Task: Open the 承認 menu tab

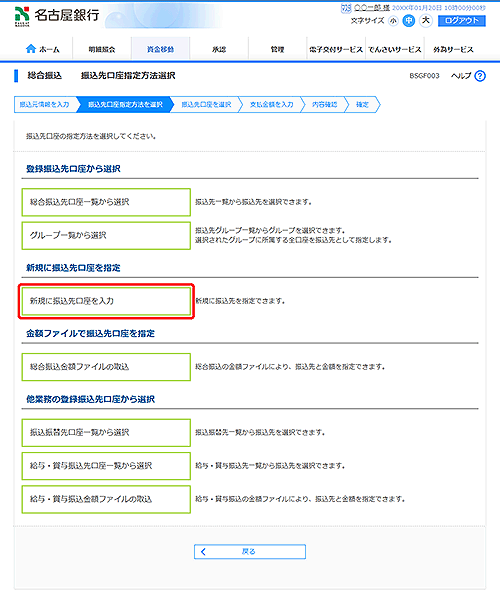Action: (219, 49)
